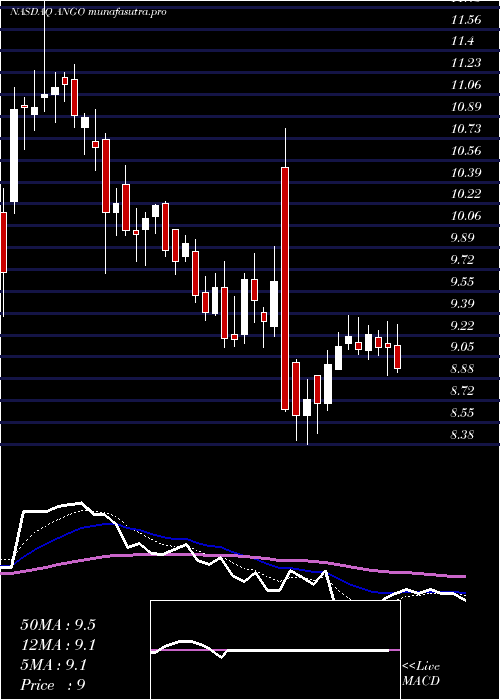The image size is (500, 700).
Task: Click the 11.56 price axis label
Action: coord(466,19)
